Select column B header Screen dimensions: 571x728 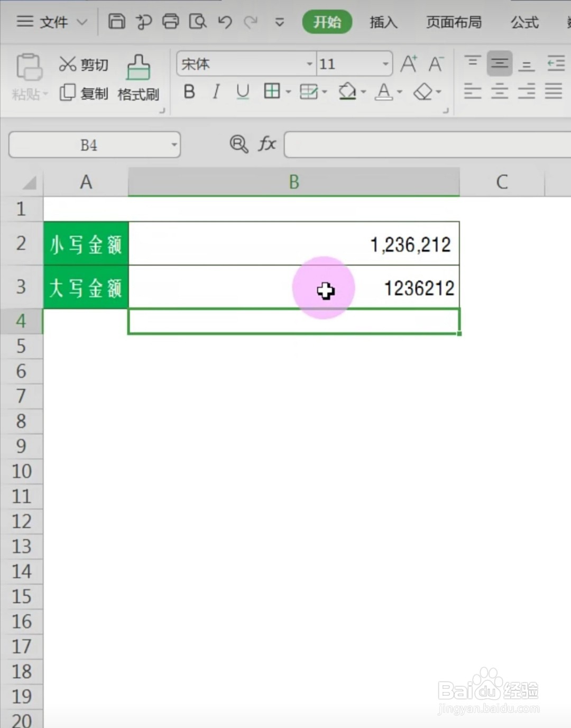[294, 182]
